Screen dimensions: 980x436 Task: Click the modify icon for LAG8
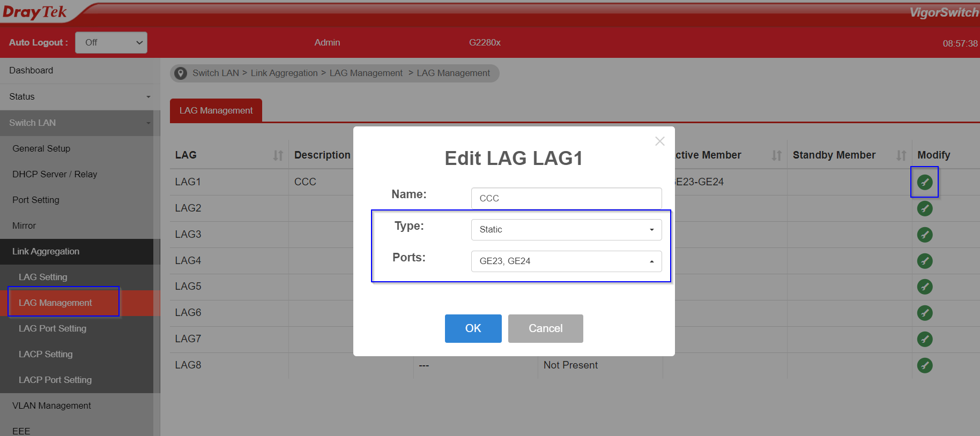[924, 365]
